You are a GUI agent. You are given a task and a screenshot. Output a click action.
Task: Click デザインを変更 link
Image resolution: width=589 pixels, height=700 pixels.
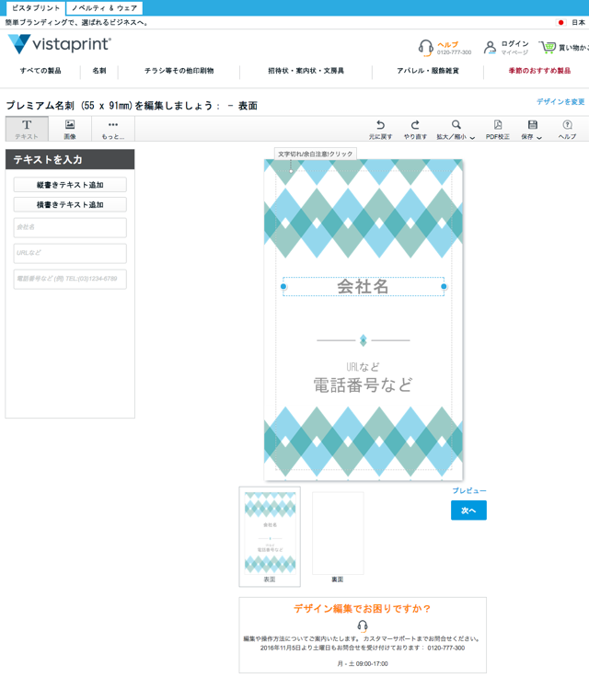(560, 102)
